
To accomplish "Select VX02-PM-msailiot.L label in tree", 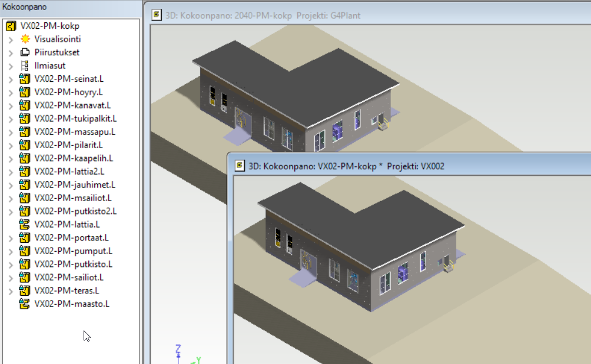I will point(73,198).
